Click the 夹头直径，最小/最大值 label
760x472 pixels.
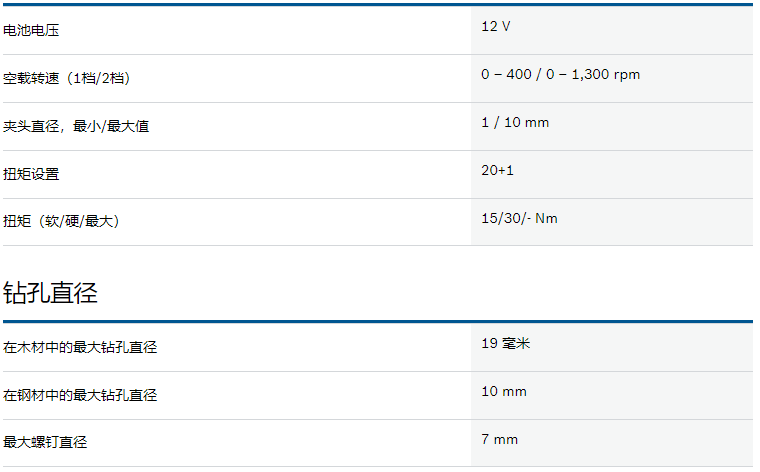[x=76, y=126]
